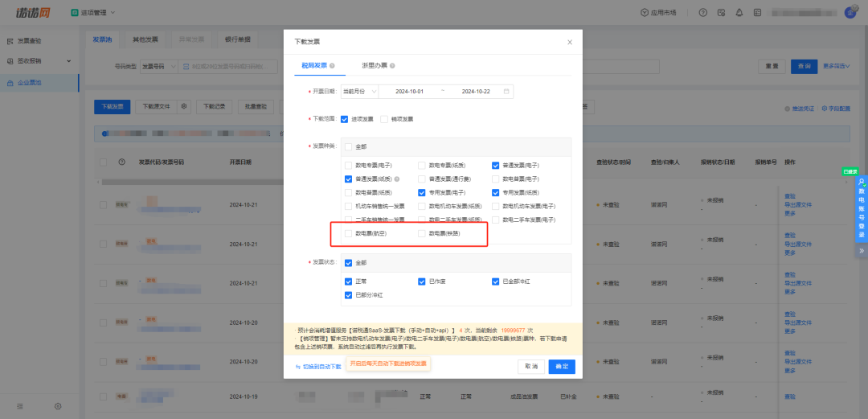This screenshot has width=868, height=419.
Task: Open the 当前月份 date preset dropdown
Action: [358, 92]
